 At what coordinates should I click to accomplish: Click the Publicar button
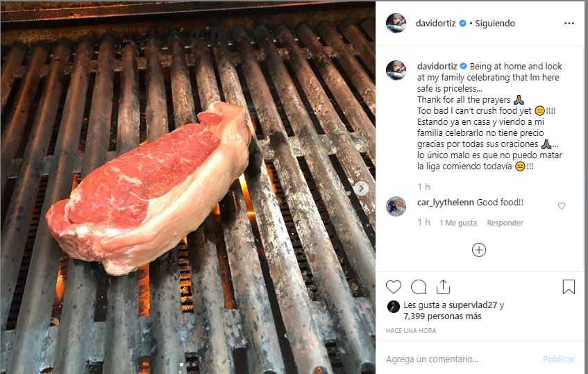(x=558, y=359)
